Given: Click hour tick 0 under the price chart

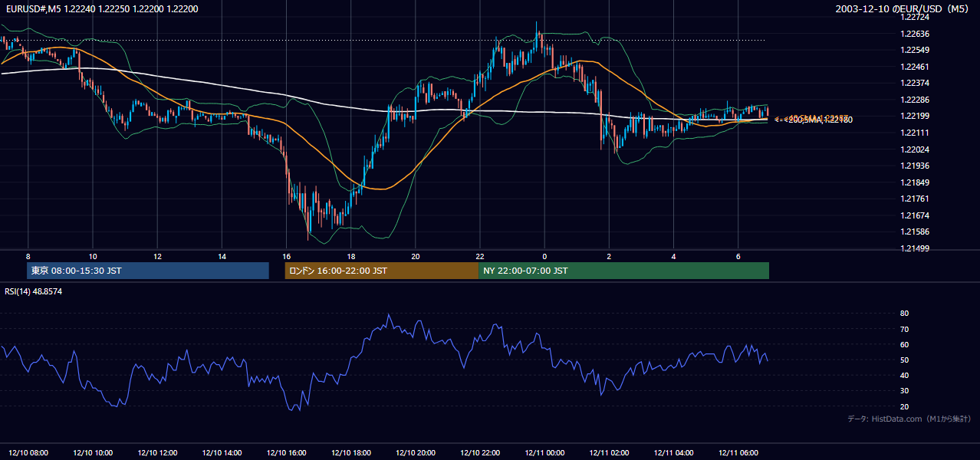Looking at the screenshot, I should coord(544,256).
